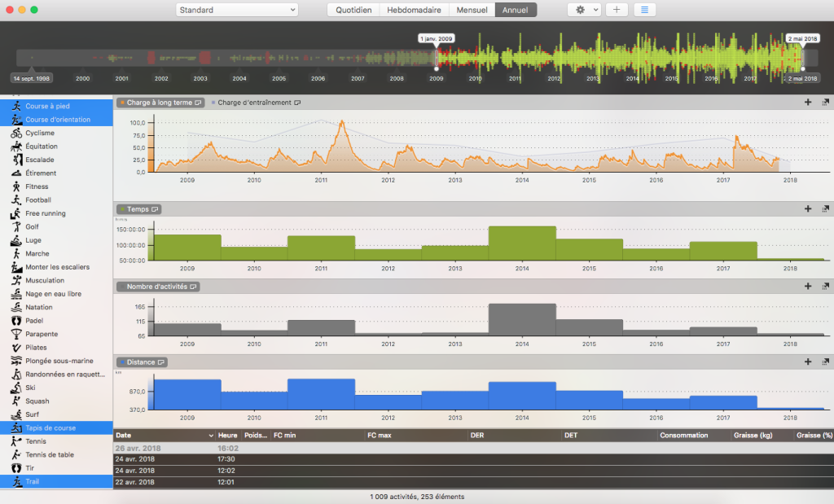Screen dimensions: 834x504
Task: Click the Équitation horse rider icon
Action: (x=16, y=147)
